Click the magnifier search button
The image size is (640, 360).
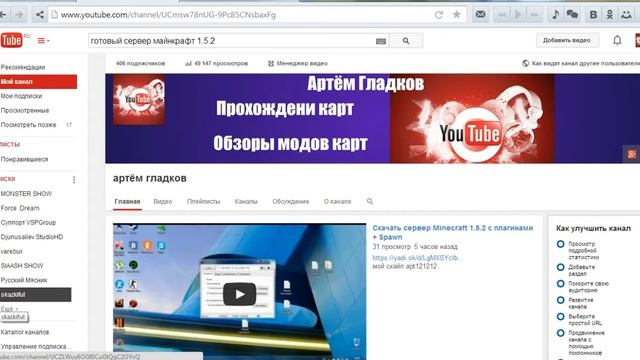(406, 41)
